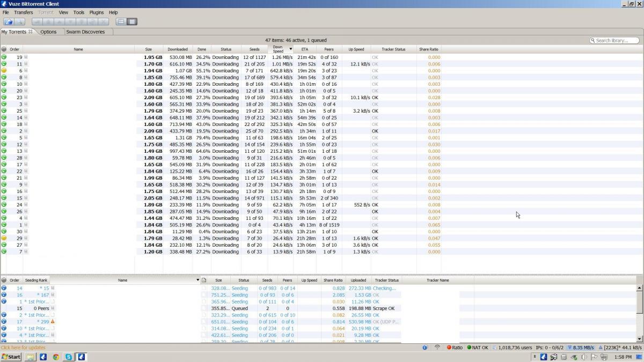Switch to the Options tab
Image resolution: width=644 pixels, height=362 pixels.
point(48,32)
